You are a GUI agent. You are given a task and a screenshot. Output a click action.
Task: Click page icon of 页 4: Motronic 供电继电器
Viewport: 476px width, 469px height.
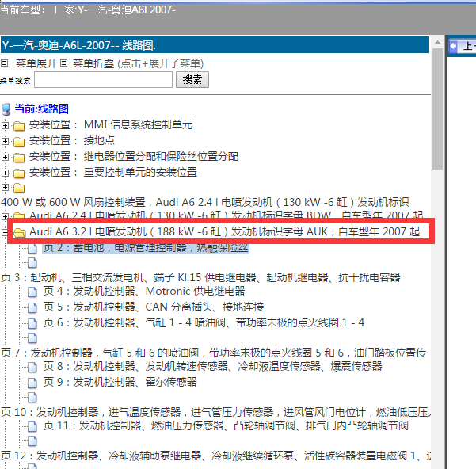(x=32, y=292)
